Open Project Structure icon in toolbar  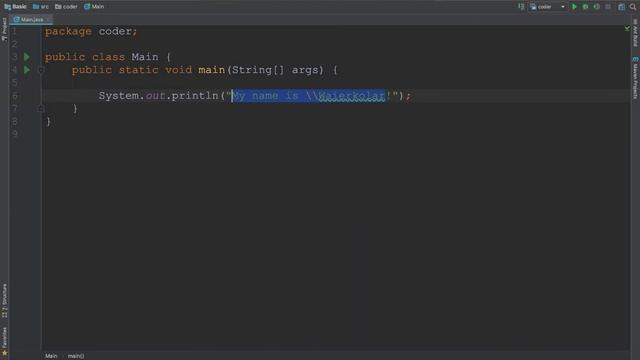[x=621, y=7]
